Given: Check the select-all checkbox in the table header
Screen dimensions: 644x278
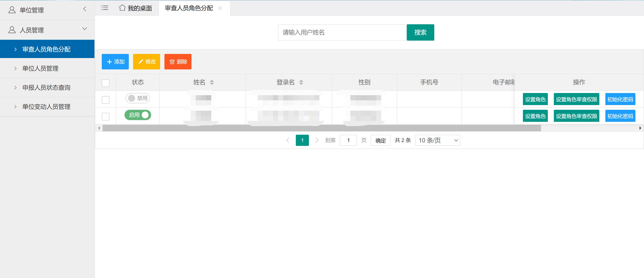Looking at the screenshot, I should [105, 83].
